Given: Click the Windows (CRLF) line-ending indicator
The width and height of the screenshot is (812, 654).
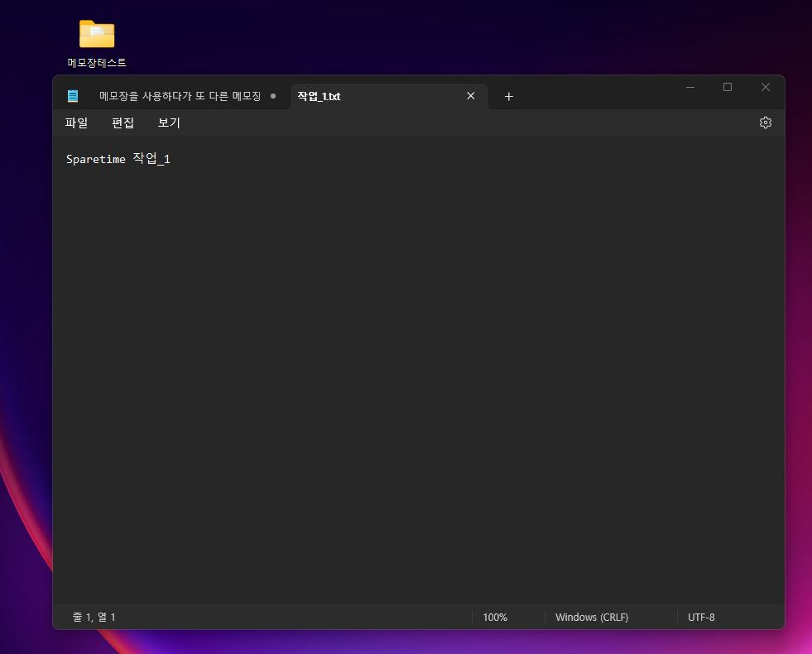Looking at the screenshot, I should [x=592, y=617].
